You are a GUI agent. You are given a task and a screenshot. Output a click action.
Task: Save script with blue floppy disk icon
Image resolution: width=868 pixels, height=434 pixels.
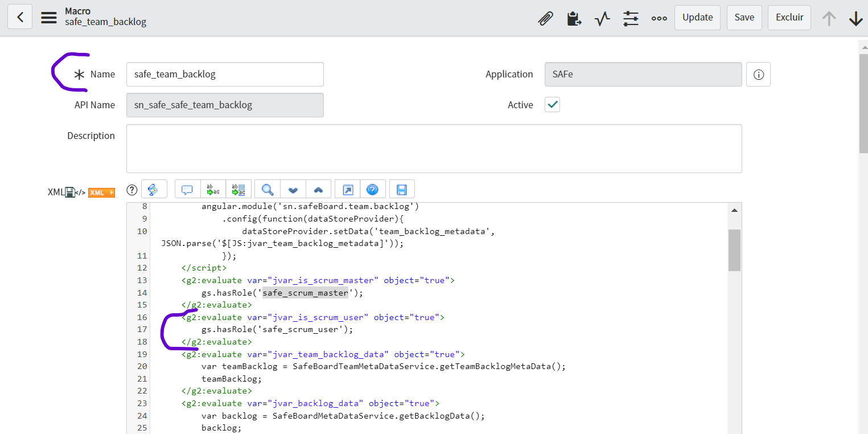point(402,189)
